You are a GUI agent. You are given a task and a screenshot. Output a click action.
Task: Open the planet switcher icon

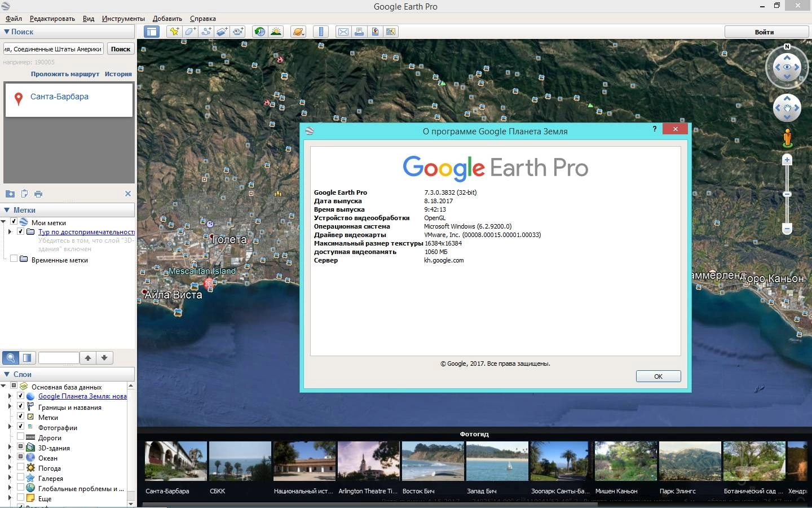(x=298, y=32)
